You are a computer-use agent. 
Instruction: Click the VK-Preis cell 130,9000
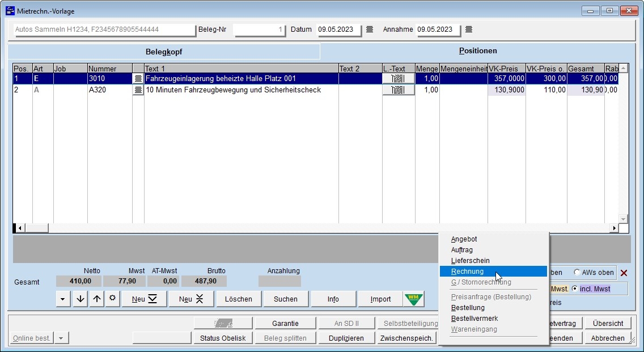(x=507, y=90)
